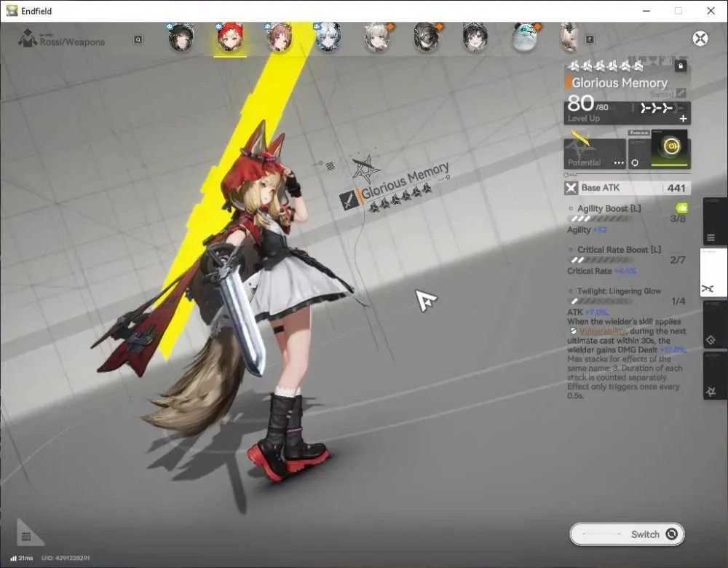Screen dimensions: 728x568
Task: Select the teal round creature portrait
Action: tap(525, 37)
